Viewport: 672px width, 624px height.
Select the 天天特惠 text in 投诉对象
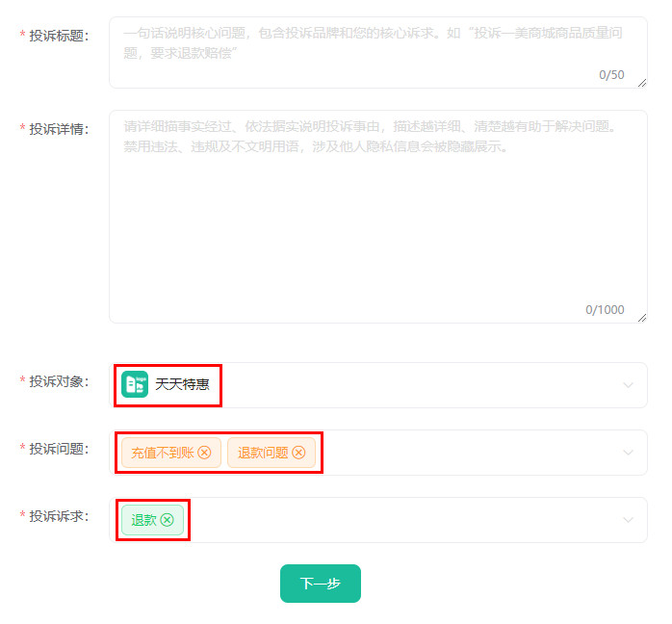click(182, 384)
